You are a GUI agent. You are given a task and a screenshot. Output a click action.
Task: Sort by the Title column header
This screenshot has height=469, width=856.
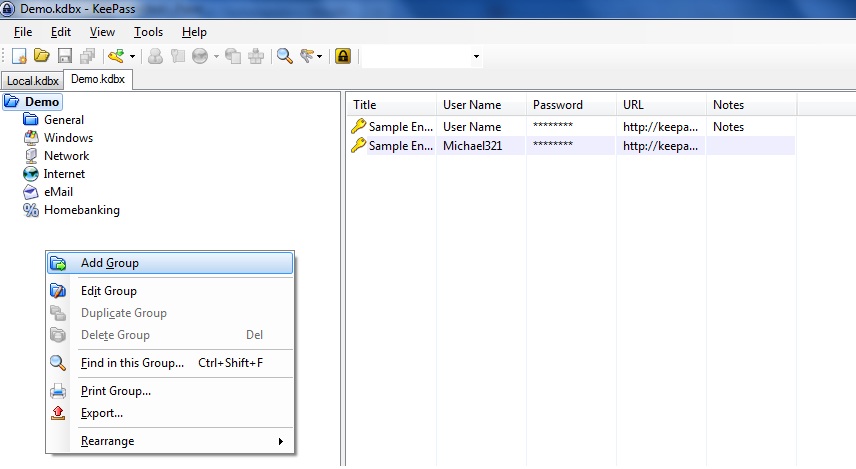coord(392,105)
